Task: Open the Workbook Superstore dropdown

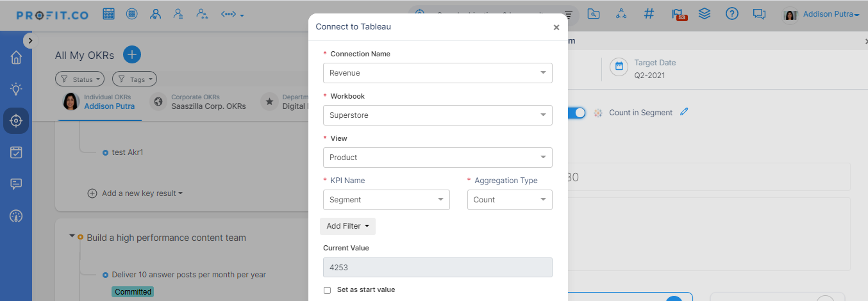Action: coord(437,115)
